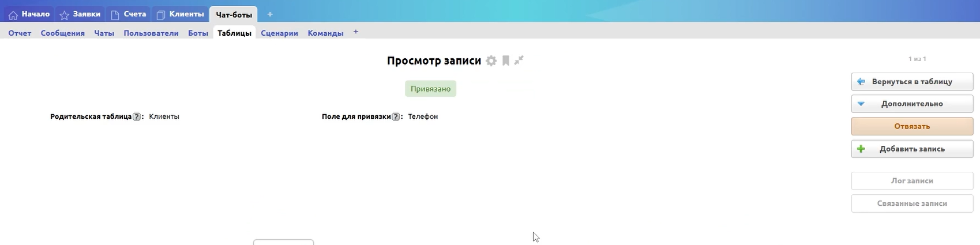
Task: Select the Таблицы sub-tab
Action: pyautogui.click(x=234, y=33)
